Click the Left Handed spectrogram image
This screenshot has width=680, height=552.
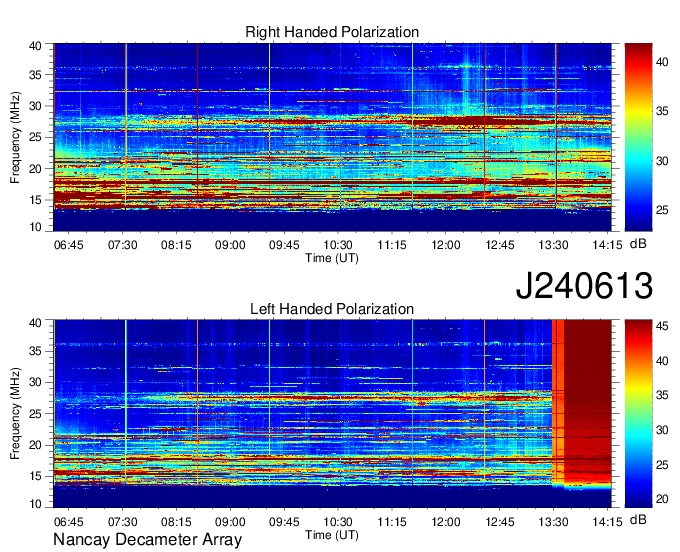pos(332,414)
